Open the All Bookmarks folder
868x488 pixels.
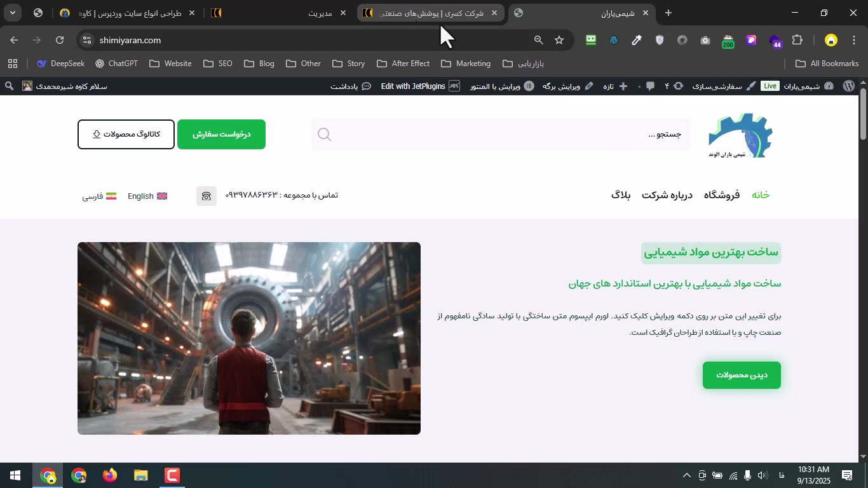pos(827,64)
